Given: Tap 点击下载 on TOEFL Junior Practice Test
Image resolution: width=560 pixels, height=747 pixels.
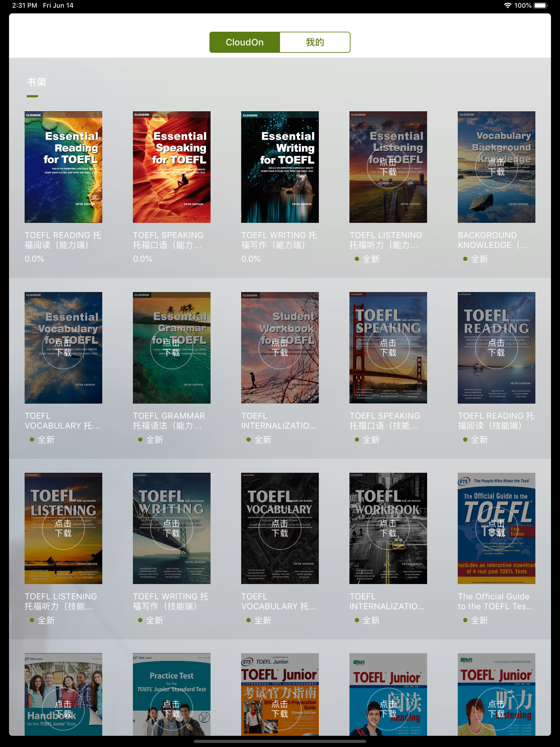Looking at the screenshot, I should point(171,709).
